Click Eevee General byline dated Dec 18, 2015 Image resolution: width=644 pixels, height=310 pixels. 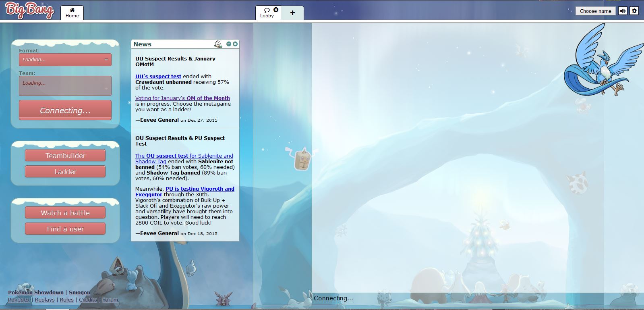tap(176, 233)
